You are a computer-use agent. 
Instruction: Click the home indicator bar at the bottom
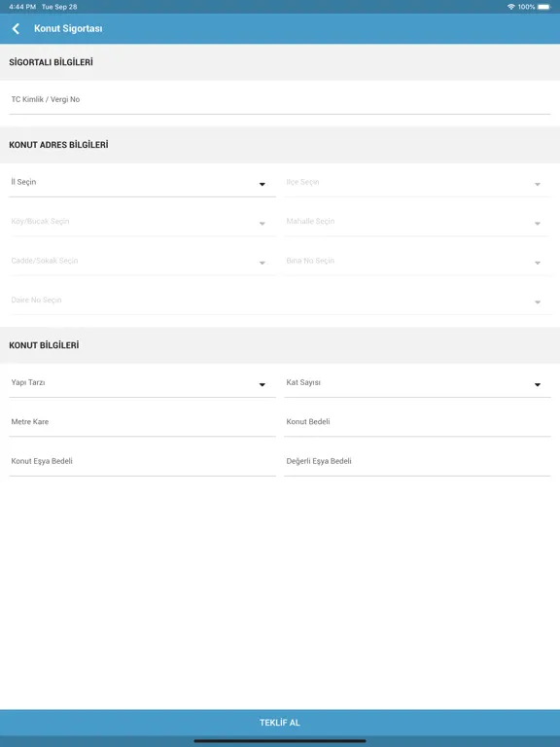pos(280,741)
